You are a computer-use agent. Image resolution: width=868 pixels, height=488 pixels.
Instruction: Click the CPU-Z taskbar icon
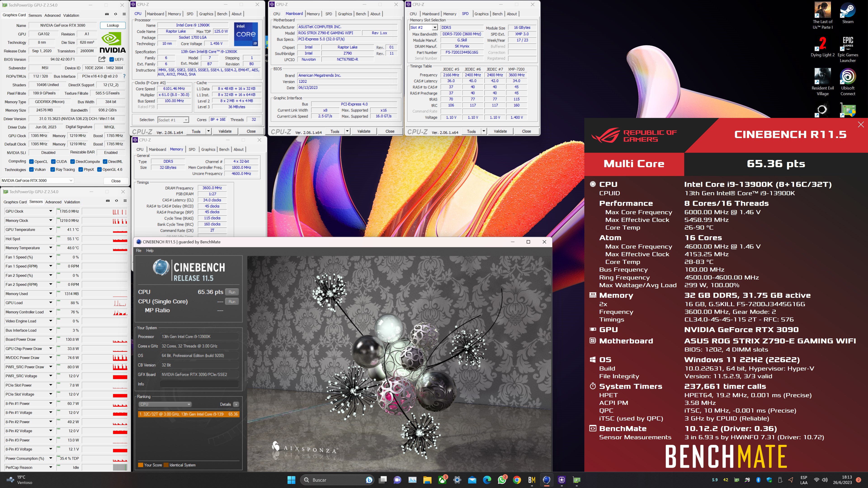pos(561,480)
